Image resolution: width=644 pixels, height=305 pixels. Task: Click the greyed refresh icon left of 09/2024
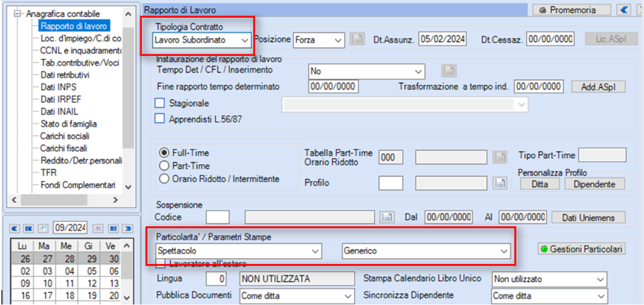[43, 227]
